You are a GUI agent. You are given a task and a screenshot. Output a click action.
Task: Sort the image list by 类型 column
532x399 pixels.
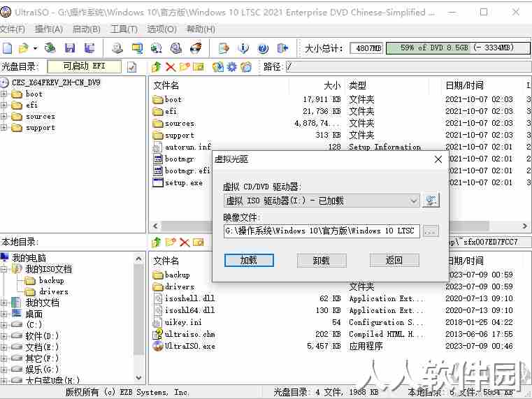coord(358,85)
